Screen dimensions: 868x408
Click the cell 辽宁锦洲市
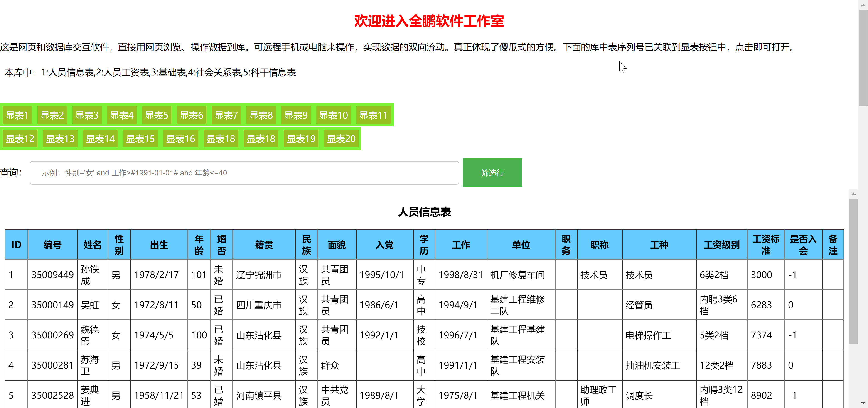264,275
